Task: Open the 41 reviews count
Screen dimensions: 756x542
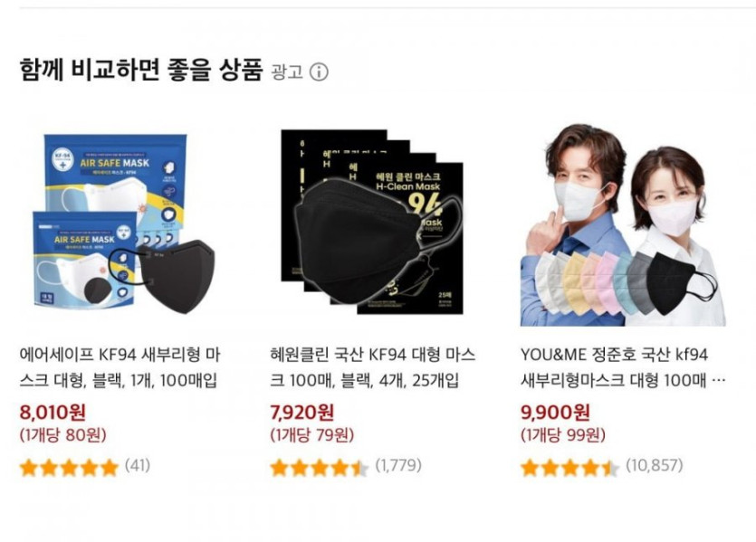Action: (x=138, y=467)
